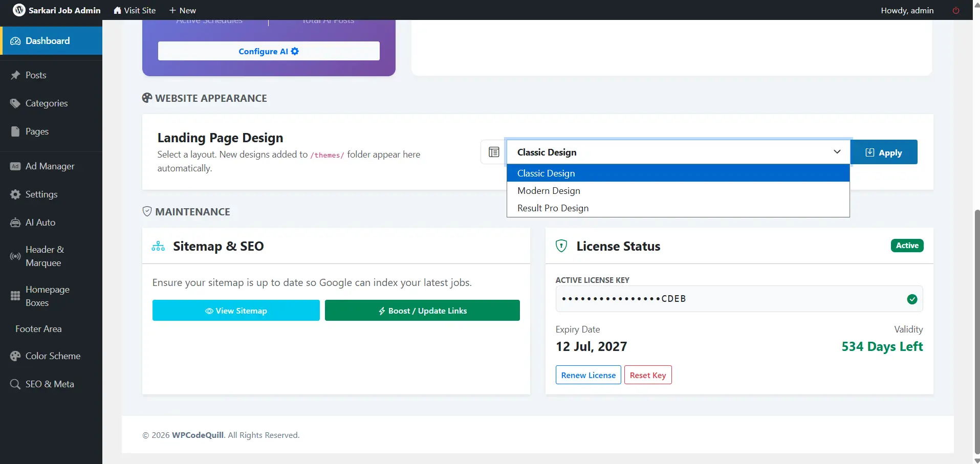Choose Result Pro Design option
Viewport: 980px width, 464px height.
click(553, 208)
